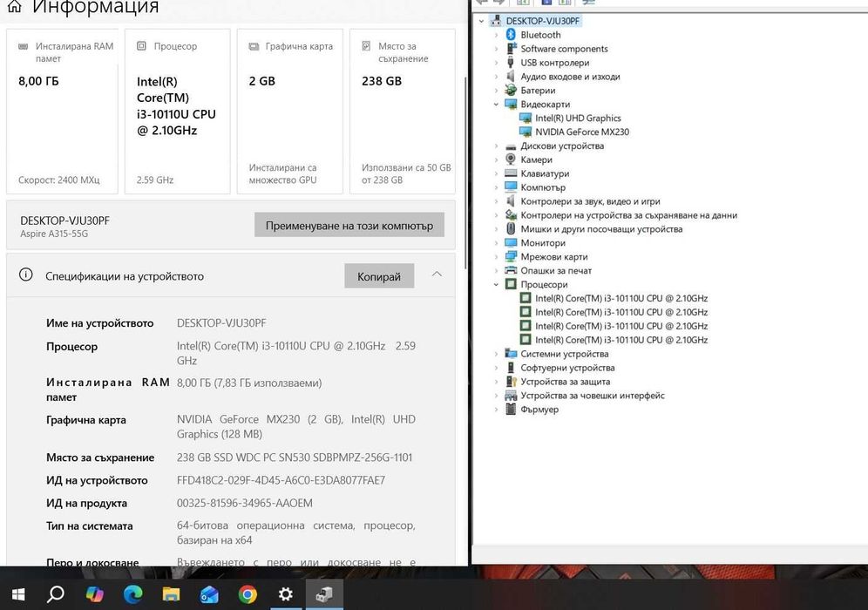Open Outlook mail from the taskbar
Image resolution: width=868 pixels, height=610 pixels.
pyautogui.click(x=209, y=594)
